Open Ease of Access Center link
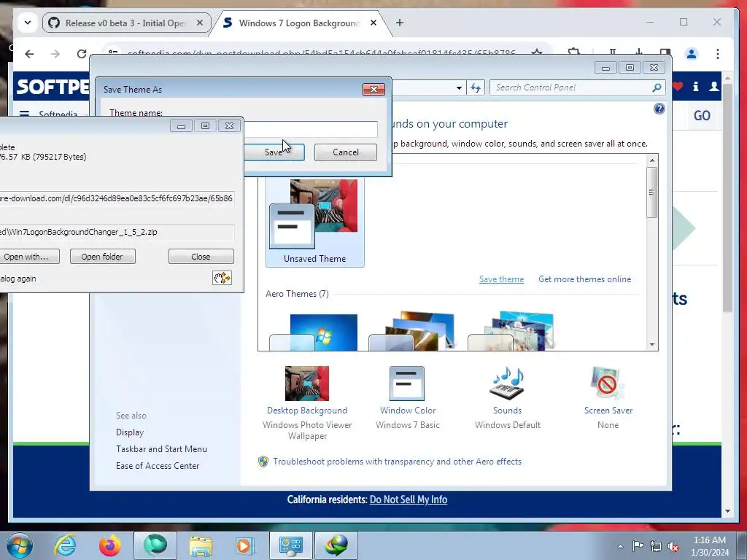The image size is (747, 560). (158, 466)
